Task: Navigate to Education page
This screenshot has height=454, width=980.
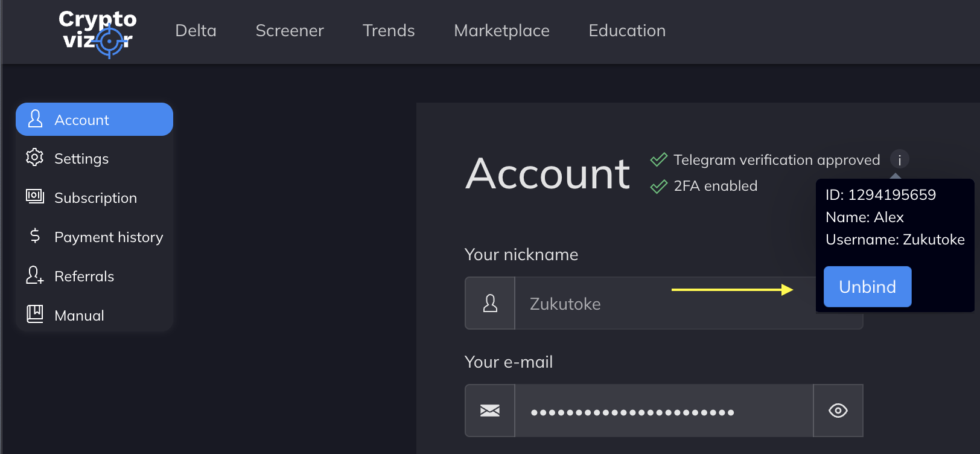Action: (x=627, y=31)
